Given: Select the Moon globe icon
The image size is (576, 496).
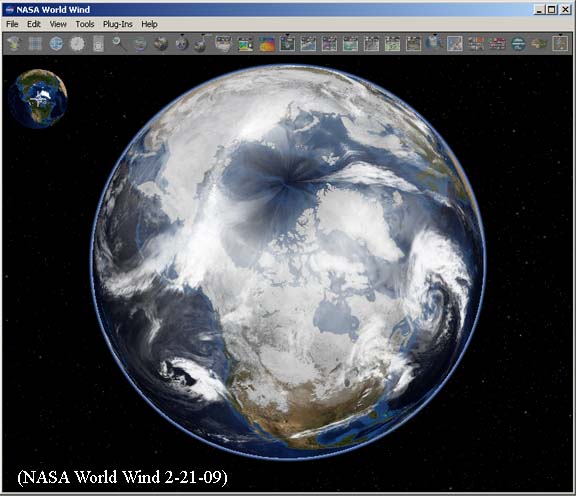Looking at the screenshot, I should 181,44.
